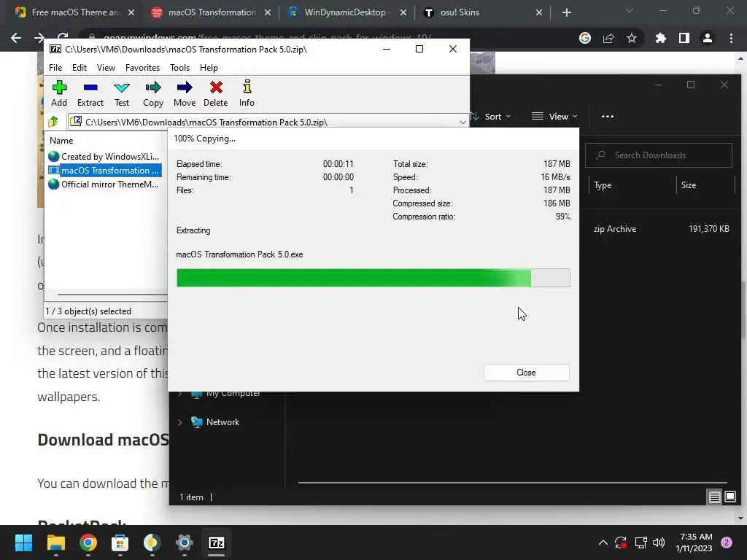The image size is (747, 560).
Task: Open Settings gear on the taskbar
Action: [184, 542]
